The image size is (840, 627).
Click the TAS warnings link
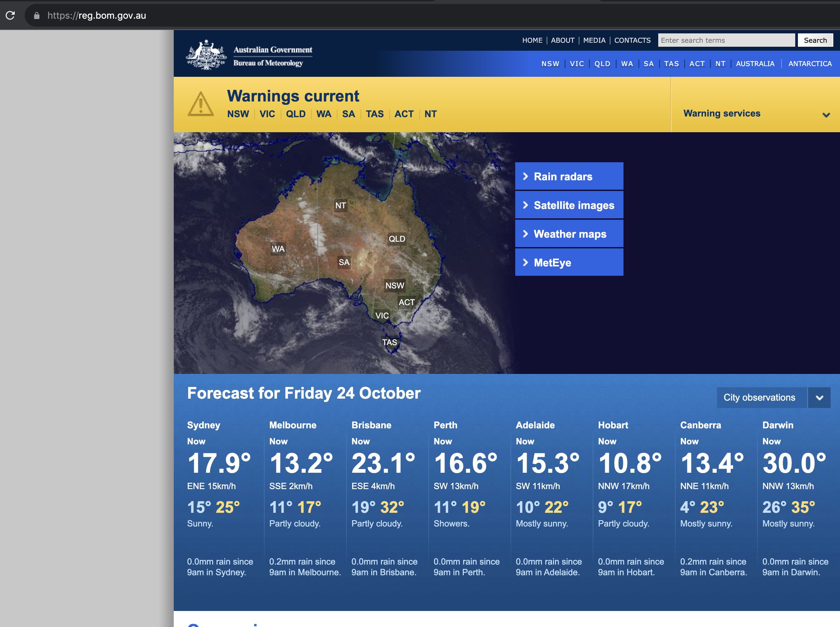tap(375, 114)
